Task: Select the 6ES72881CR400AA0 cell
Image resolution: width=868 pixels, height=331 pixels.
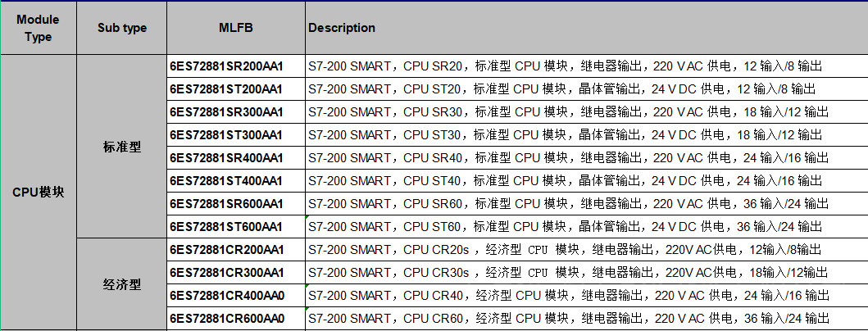Action: pyautogui.click(x=226, y=295)
